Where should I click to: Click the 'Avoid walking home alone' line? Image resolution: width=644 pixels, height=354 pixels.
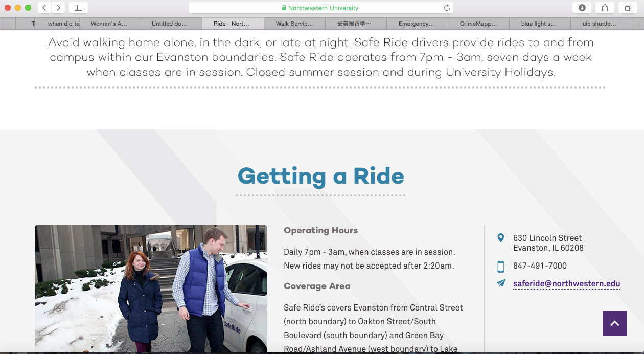[321, 42]
